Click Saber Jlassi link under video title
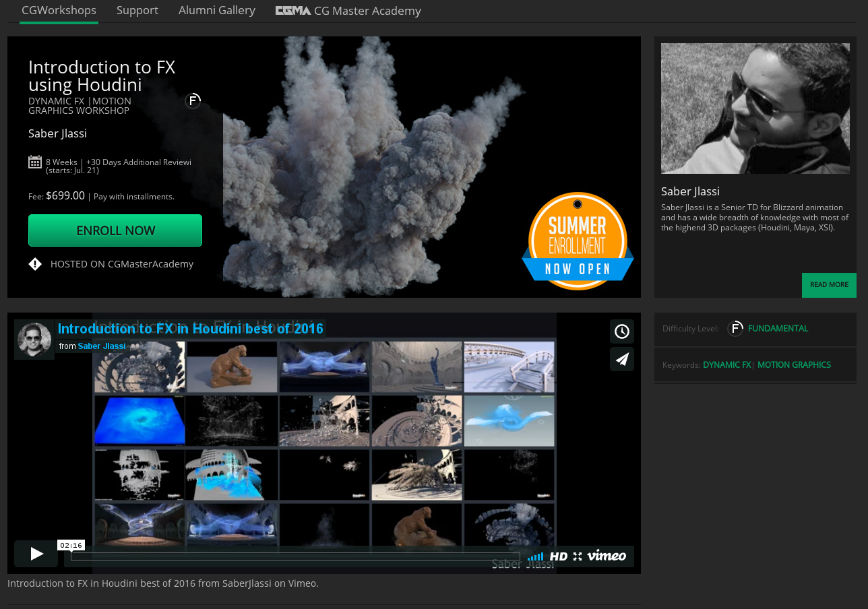Viewport: 868px width, 609px height. pyautogui.click(x=102, y=346)
